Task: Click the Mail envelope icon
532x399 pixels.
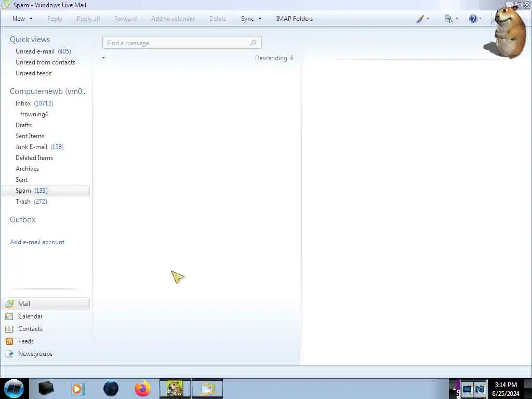Action: (9, 303)
